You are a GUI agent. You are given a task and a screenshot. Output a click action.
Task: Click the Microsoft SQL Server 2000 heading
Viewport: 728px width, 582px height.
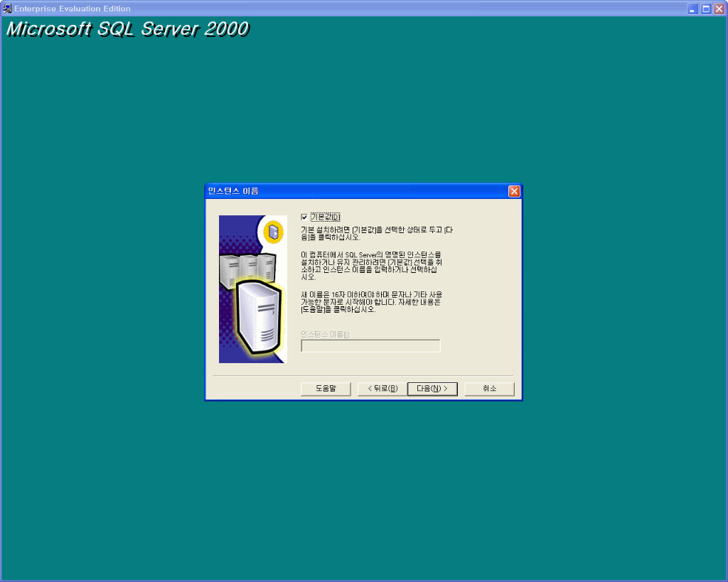pyautogui.click(x=128, y=28)
